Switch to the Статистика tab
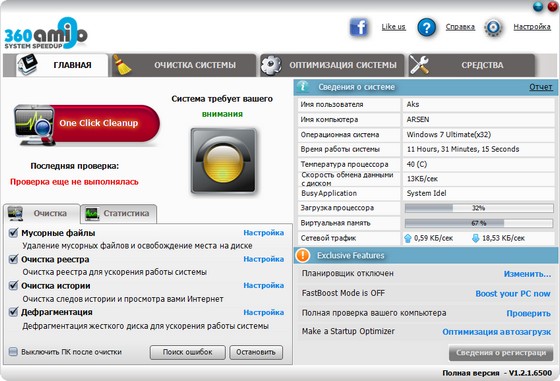Image resolution: width=560 pixels, height=381 pixels. [x=119, y=214]
